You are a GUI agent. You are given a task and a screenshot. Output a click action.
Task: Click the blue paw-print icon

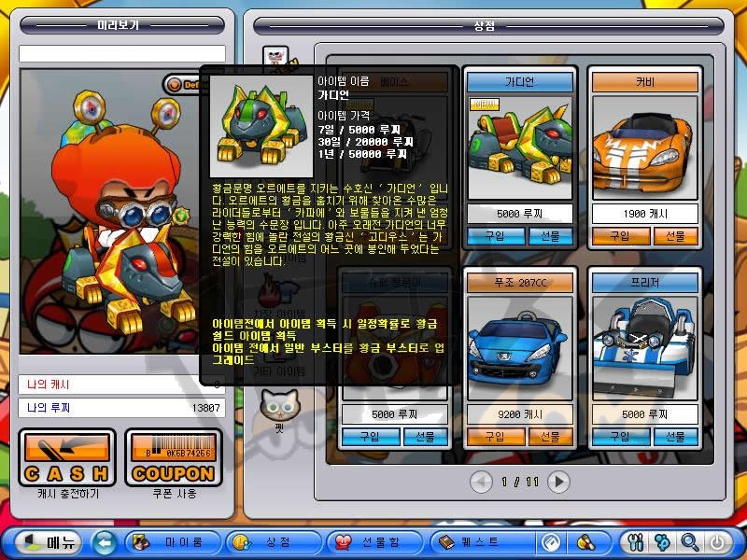coord(662,542)
